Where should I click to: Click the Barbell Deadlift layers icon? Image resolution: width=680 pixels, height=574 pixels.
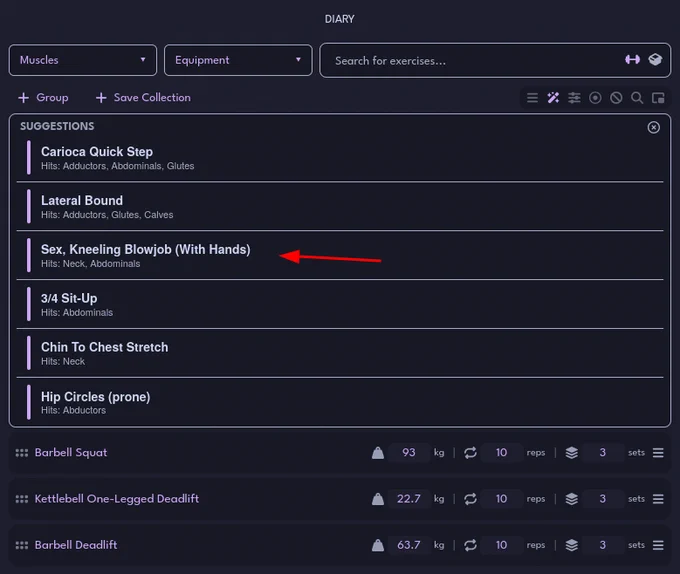coord(572,545)
